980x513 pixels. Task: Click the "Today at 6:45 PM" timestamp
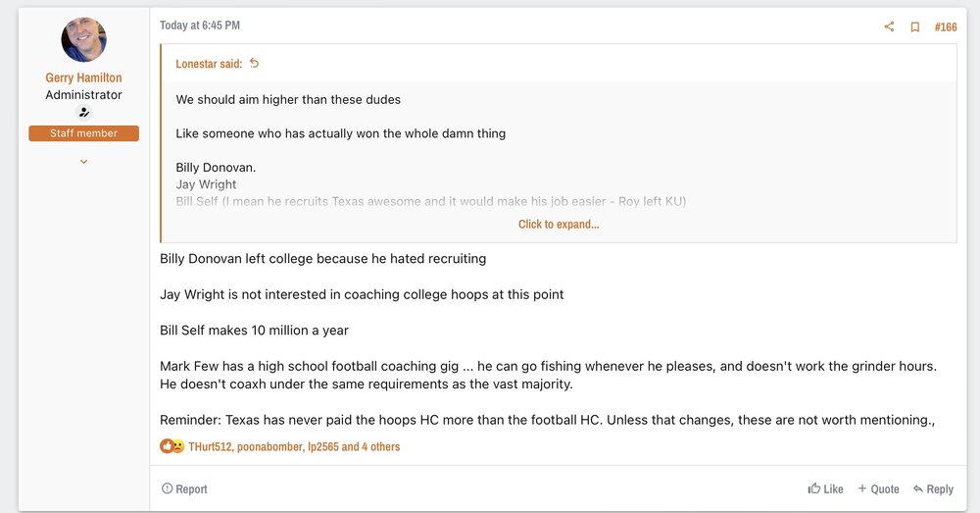(x=200, y=26)
